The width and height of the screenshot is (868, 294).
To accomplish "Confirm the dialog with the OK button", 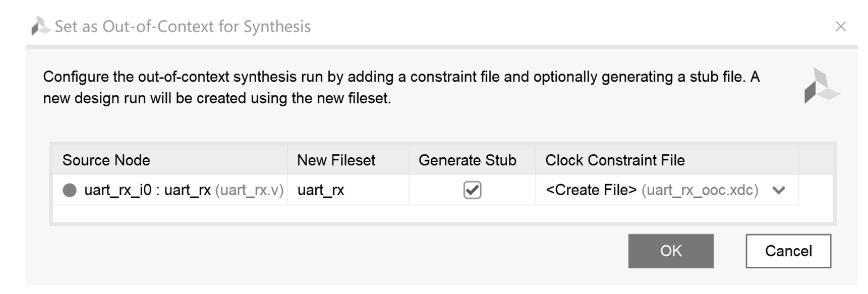I will (x=671, y=251).
